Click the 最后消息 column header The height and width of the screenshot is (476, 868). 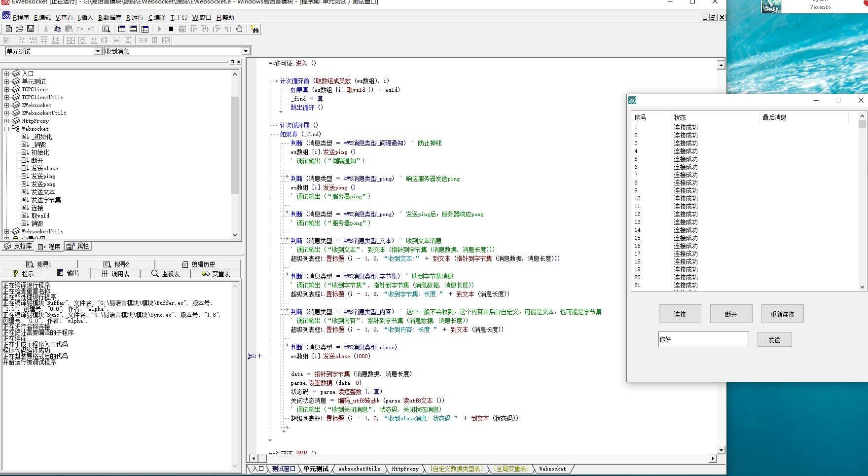pos(804,117)
